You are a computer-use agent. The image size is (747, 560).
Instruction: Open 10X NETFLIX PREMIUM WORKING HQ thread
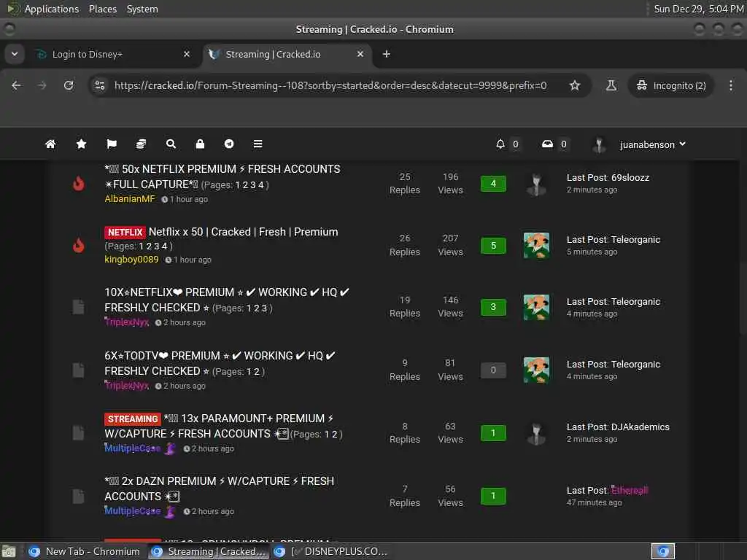(227, 300)
